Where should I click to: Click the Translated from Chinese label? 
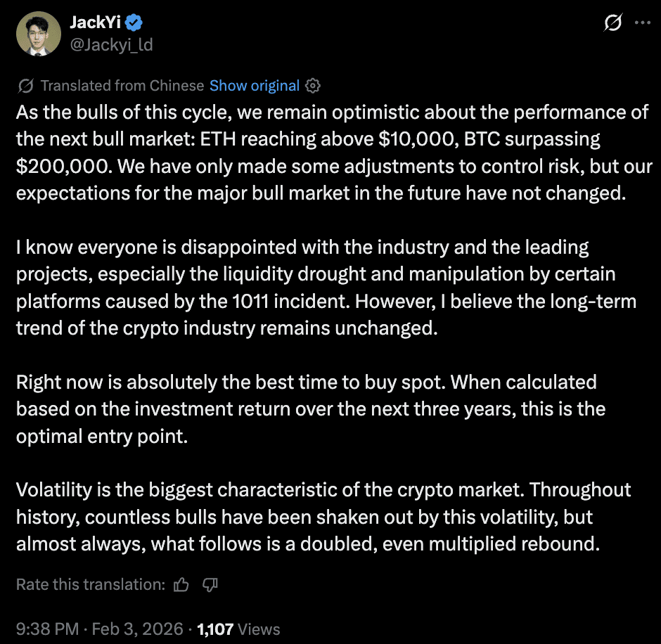click(122, 86)
